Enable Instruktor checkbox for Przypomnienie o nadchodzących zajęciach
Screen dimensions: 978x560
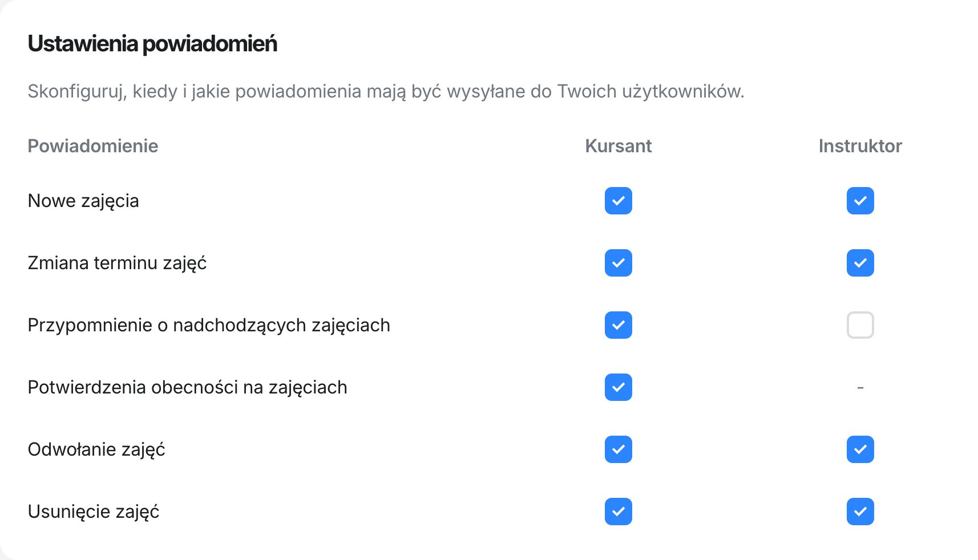860,325
